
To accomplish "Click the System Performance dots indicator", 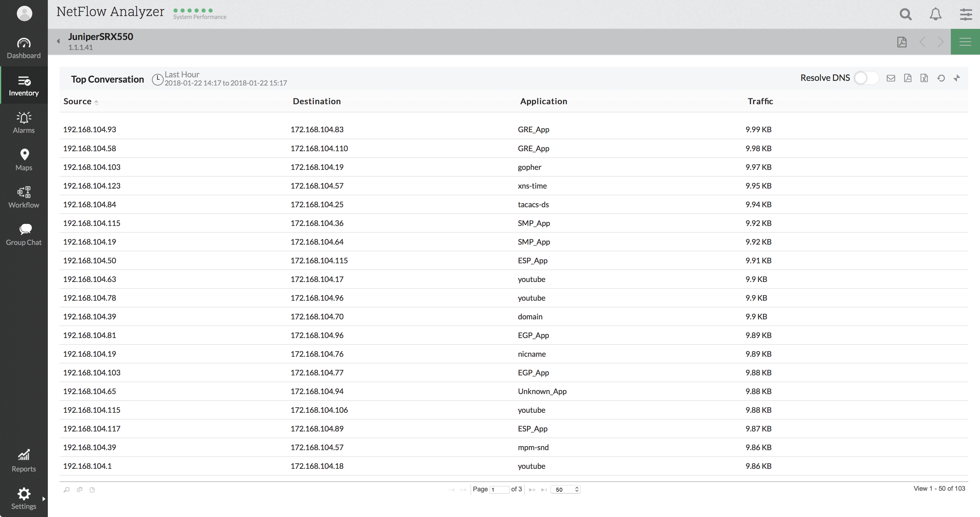I will pyautogui.click(x=193, y=10).
